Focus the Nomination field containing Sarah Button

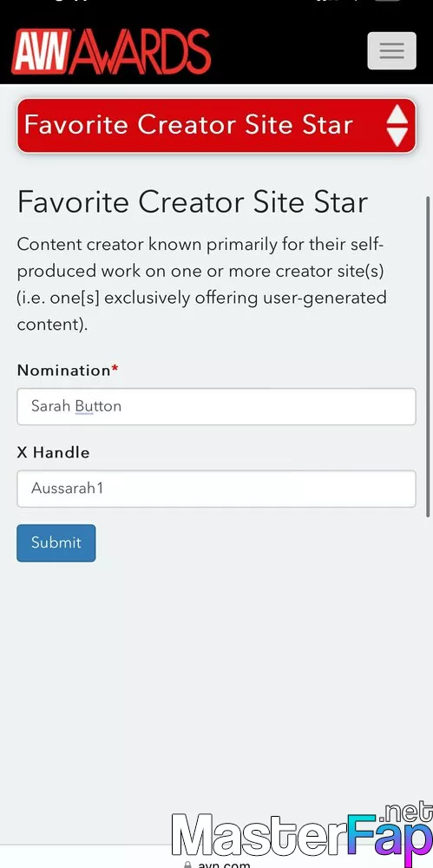pyautogui.click(x=217, y=406)
